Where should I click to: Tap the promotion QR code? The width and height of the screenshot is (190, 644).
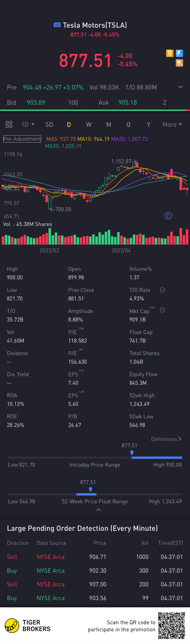click(x=172, y=625)
